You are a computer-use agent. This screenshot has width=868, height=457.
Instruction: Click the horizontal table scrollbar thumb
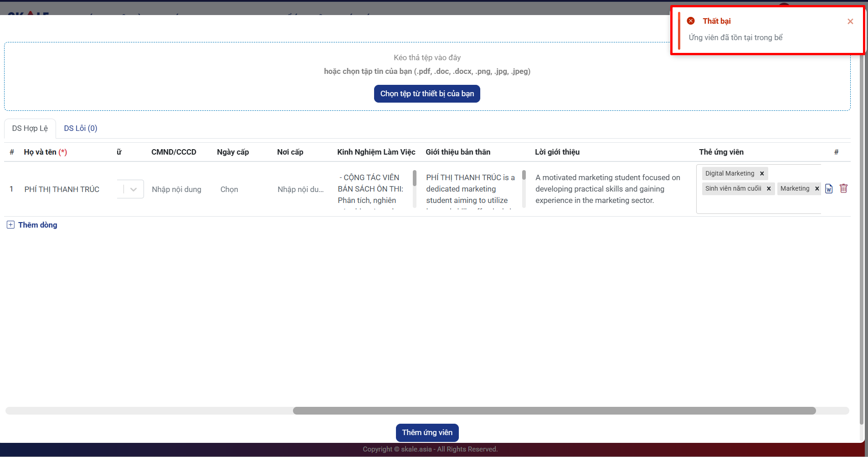pyautogui.click(x=554, y=411)
